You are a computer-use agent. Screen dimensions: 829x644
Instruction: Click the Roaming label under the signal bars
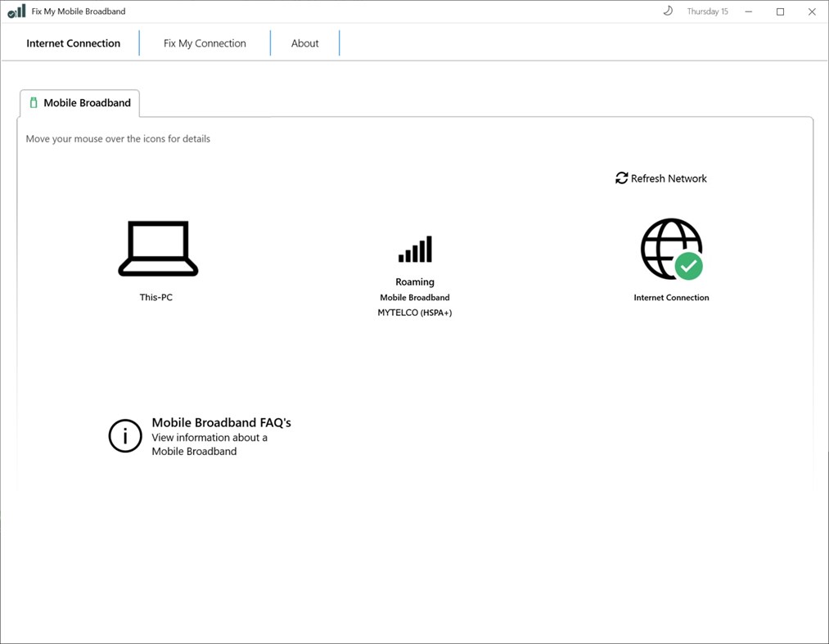[414, 281]
